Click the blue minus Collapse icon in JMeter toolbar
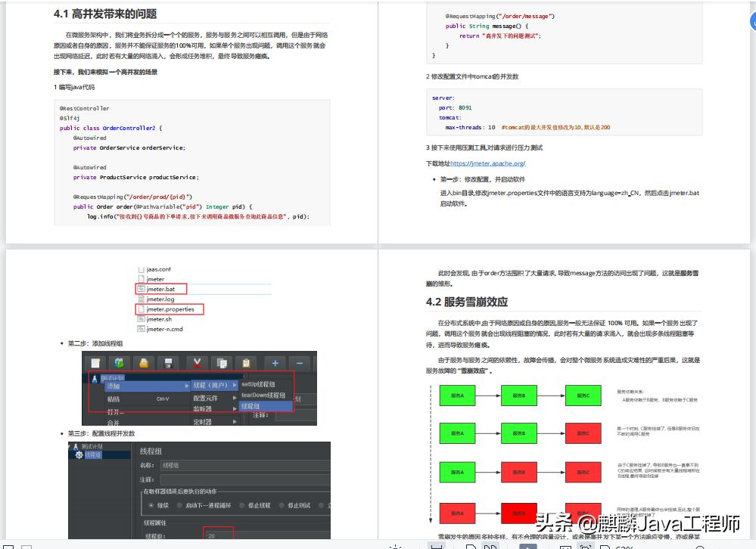 [x=300, y=363]
